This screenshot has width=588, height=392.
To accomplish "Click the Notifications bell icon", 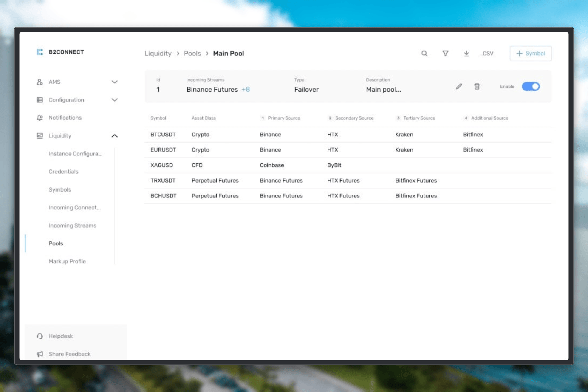I will click(x=40, y=118).
